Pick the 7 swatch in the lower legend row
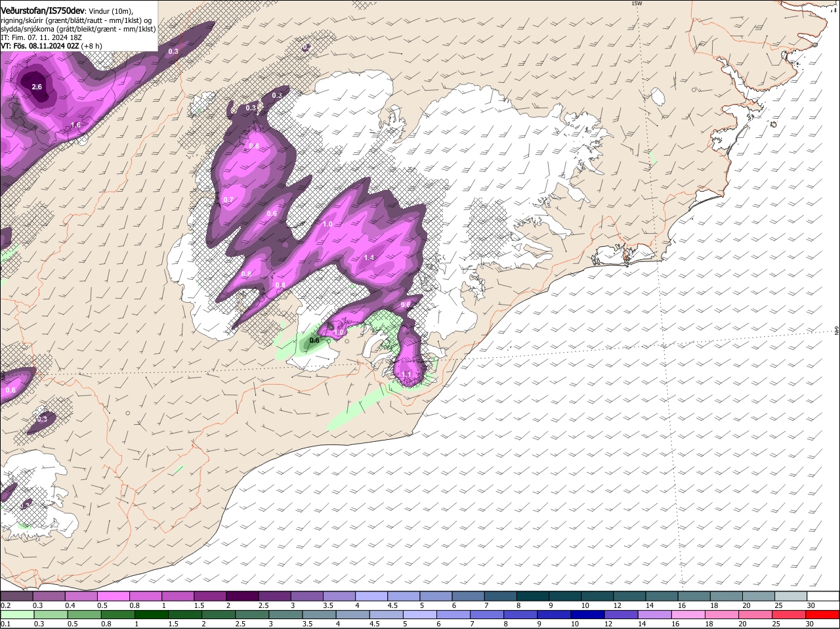The height and width of the screenshot is (629, 840). (x=487, y=615)
